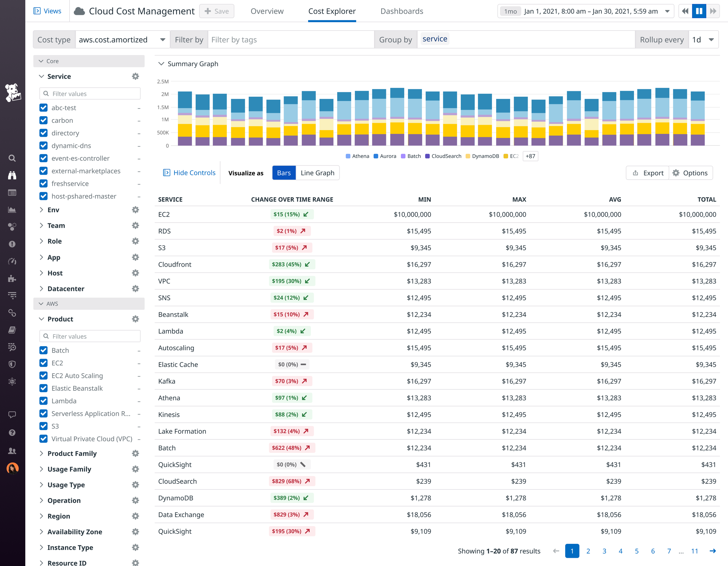Image resolution: width=728 pixels, height=566 pixels.
Task: Switch to the Overview tab
Action: [x=267, y=11]
